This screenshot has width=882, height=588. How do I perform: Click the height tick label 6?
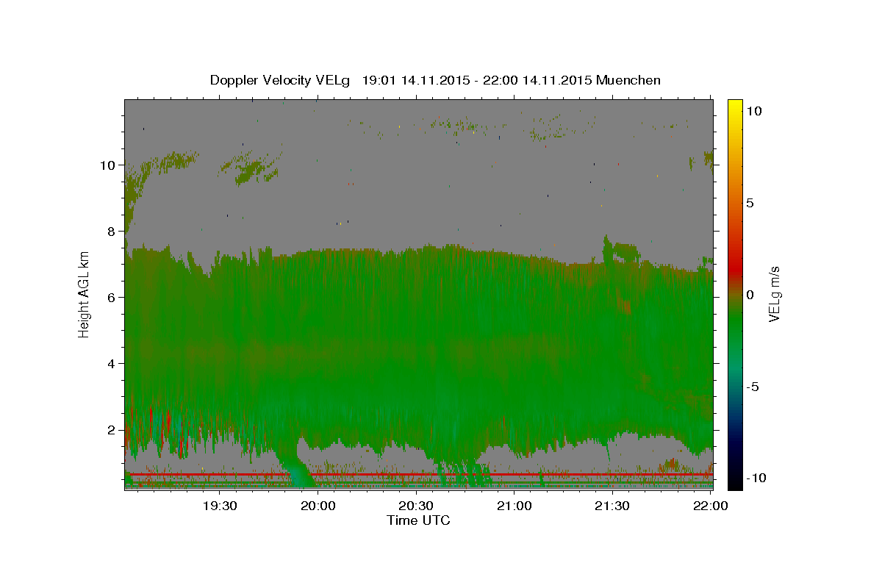[x=112, y=297]
